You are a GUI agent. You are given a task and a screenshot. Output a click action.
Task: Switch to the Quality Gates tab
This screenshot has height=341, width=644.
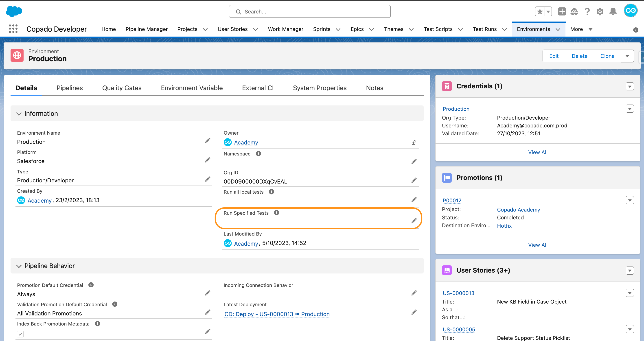pyautogui.click(x=122, y=88)
